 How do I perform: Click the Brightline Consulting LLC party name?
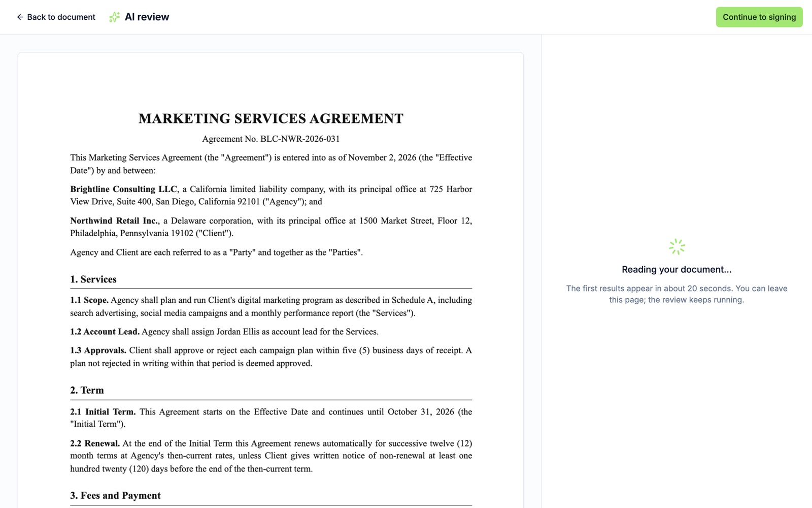124,189
